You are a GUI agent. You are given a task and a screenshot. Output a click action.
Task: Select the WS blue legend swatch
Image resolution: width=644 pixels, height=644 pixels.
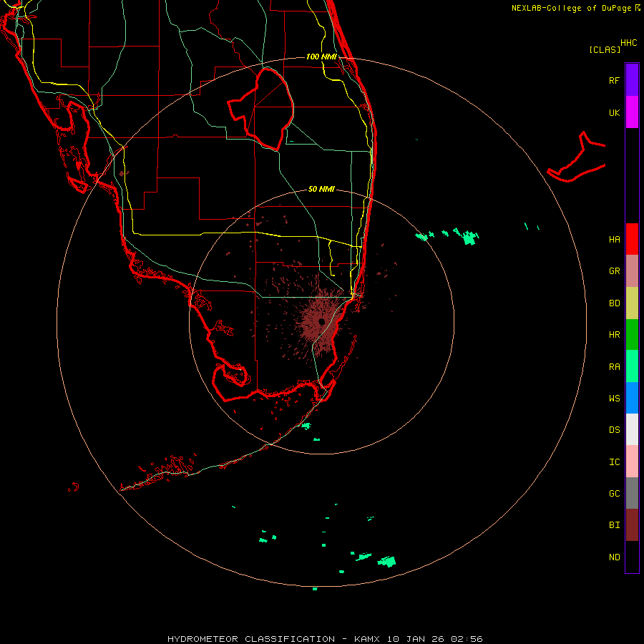coord(632,398)
